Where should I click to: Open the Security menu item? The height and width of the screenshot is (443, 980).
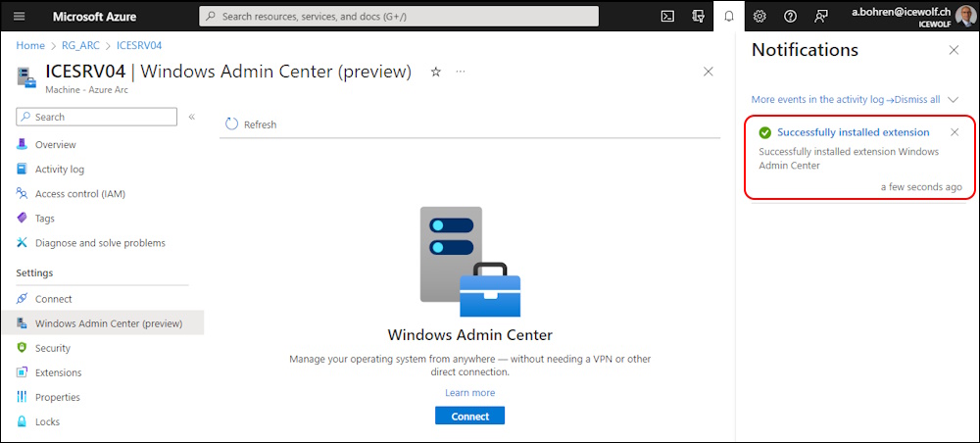tap(53, 348)
